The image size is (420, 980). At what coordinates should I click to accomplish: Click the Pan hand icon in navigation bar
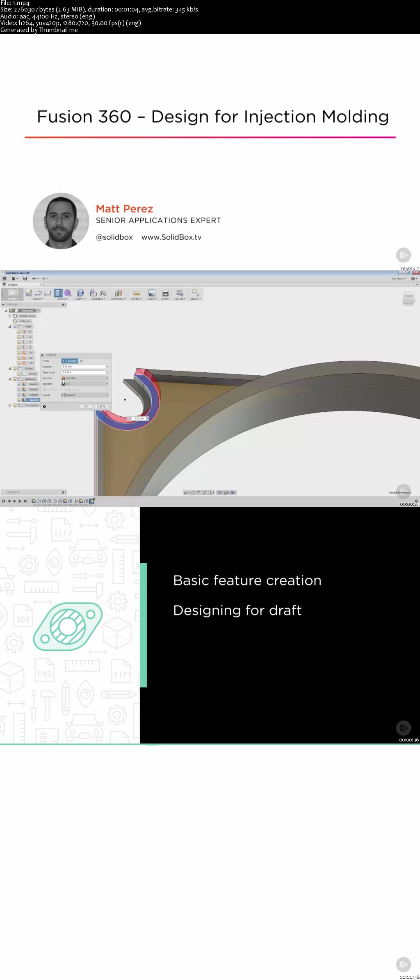pos(198,492)
